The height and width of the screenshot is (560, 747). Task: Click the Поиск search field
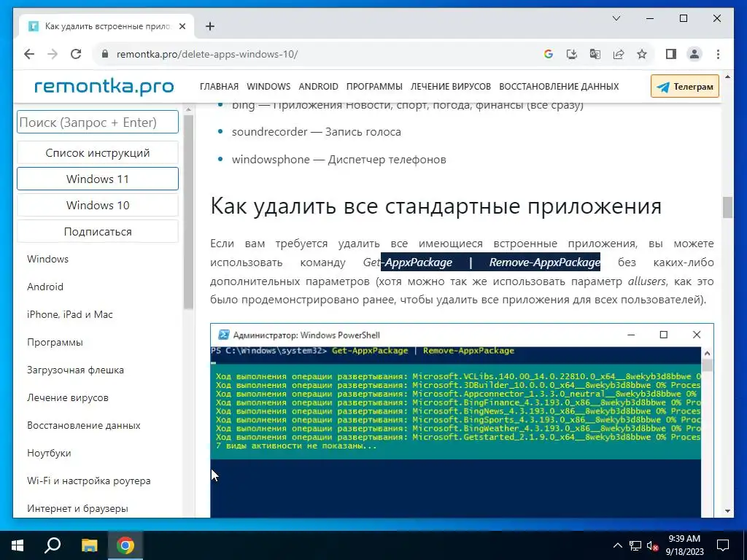tap(98, 122)
